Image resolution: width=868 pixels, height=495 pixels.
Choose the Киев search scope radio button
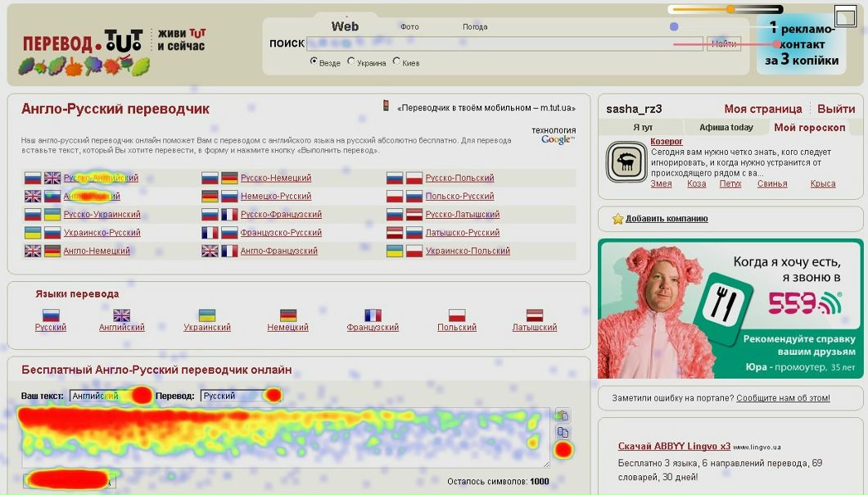point(397,61)
